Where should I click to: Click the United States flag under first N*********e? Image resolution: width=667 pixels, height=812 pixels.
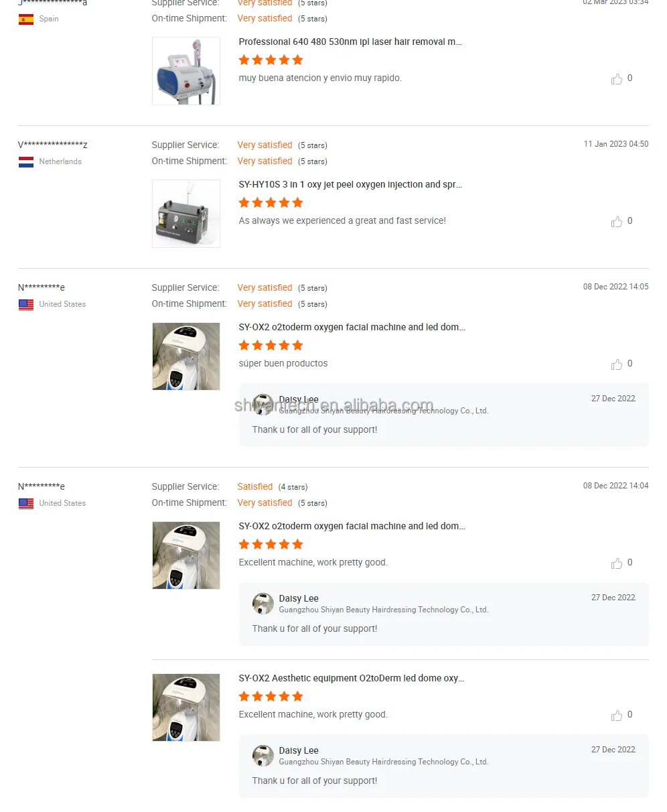[26, 305]
